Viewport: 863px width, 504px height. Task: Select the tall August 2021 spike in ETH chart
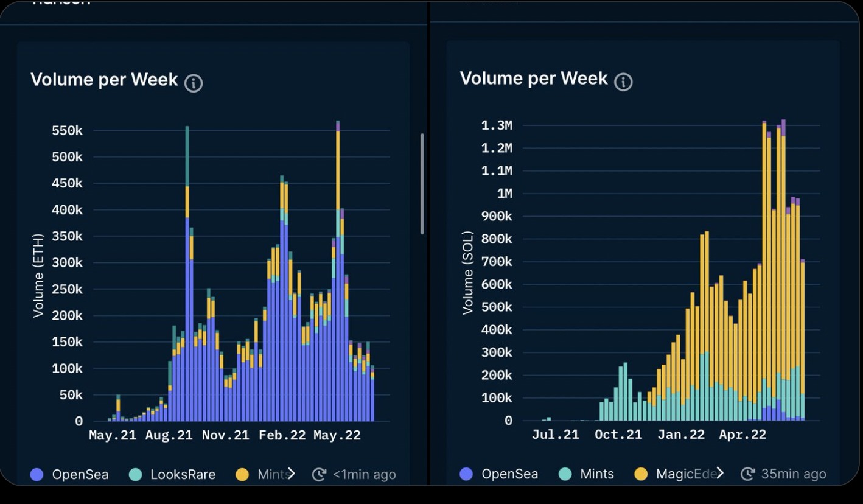pyautogui.click(x=187, y=274)
